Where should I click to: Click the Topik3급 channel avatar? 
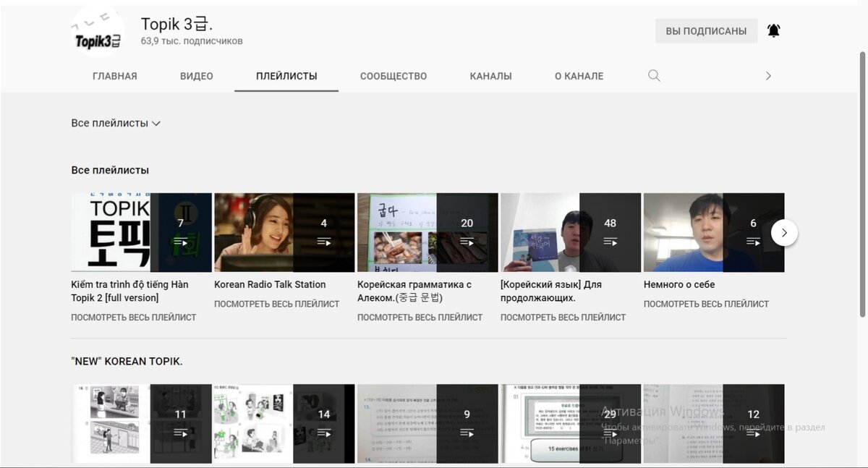click(98, 32)
